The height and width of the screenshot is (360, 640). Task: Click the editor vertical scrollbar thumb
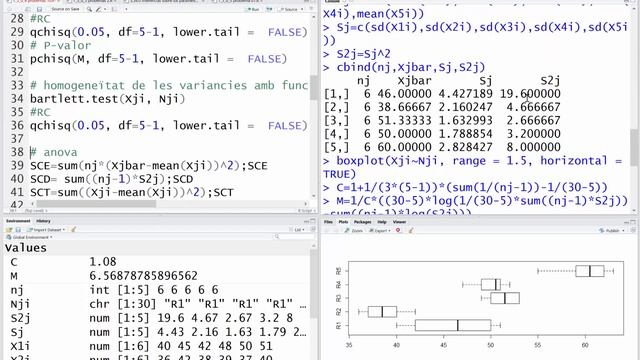(x=313, y=87)
